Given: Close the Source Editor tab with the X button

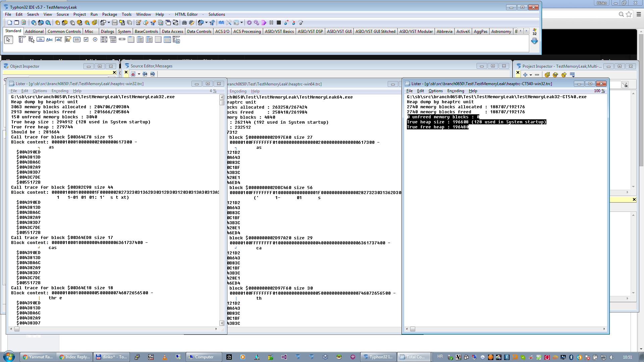Looking at the screenshot, I should [126, 72].
